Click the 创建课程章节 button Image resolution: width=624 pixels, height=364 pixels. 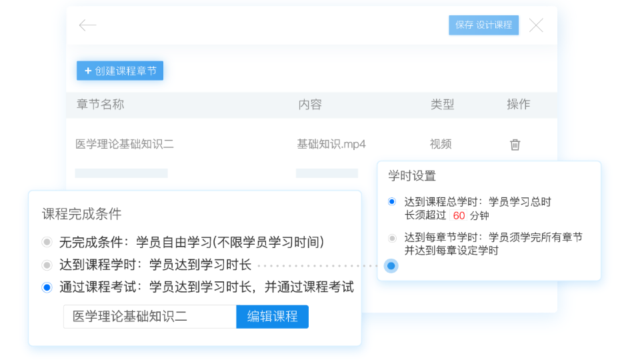pyautogui.click(x=120, y=71)
